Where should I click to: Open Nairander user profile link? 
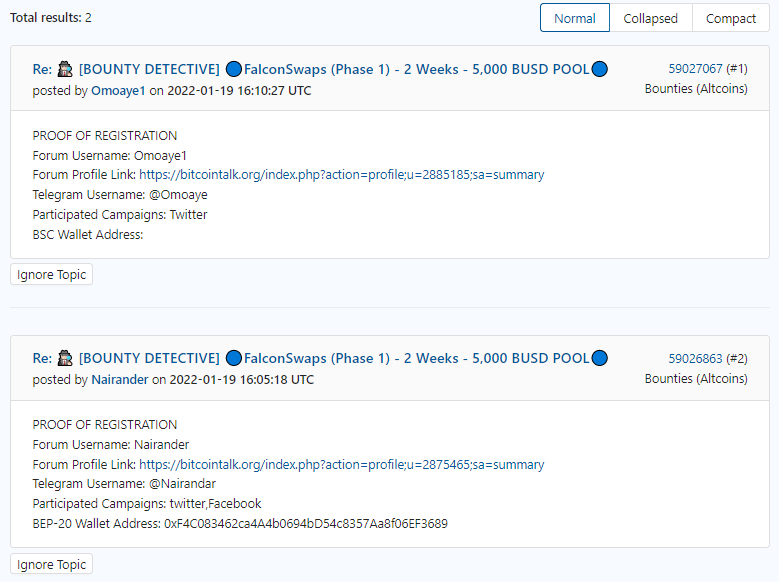click(120, 380)
